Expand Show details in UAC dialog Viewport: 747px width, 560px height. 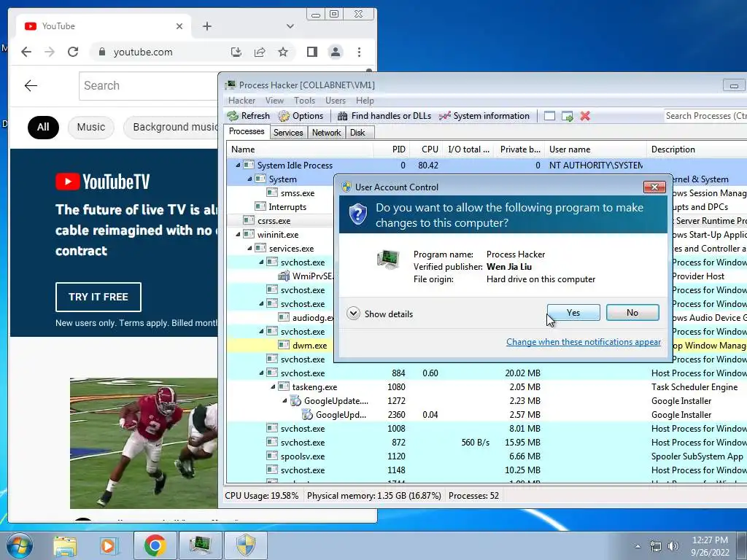pyautogui.click(x=380, y=314)
